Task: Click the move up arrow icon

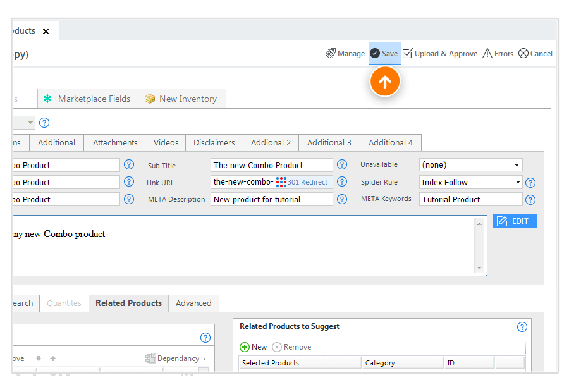Action: point(53,358)
